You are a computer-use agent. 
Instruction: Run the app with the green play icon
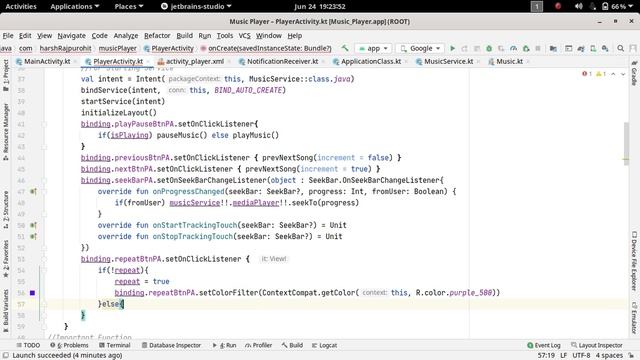click(452, 48)
